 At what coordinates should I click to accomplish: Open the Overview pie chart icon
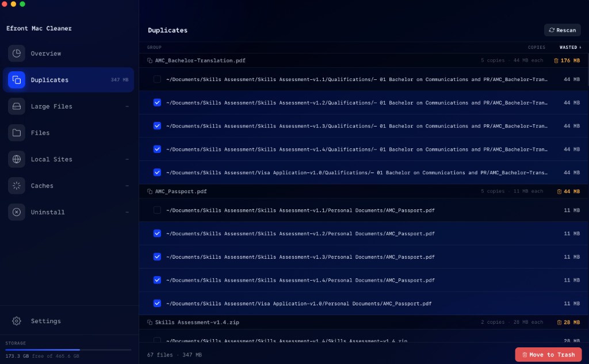coord(17,53)
